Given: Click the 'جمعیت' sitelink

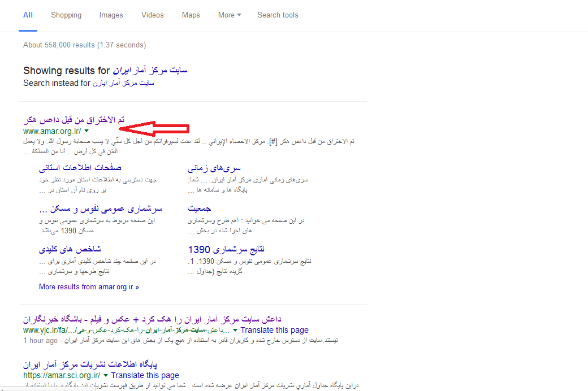Looking at the screenshot, I should pos(200,208).
